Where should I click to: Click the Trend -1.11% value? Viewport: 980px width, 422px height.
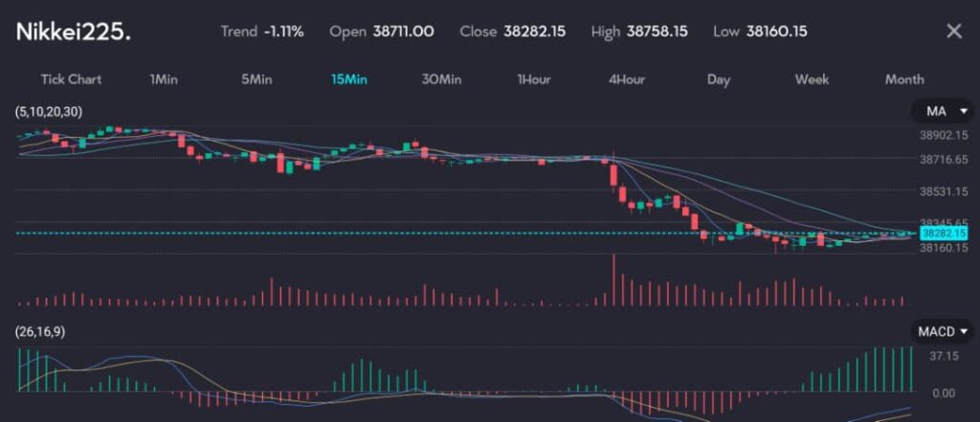(283, 32)
